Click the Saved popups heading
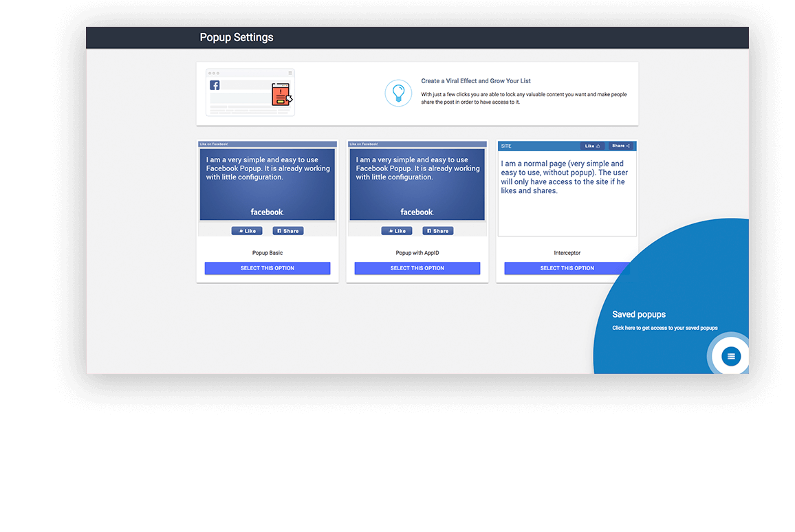 click(x=639, y=314)
